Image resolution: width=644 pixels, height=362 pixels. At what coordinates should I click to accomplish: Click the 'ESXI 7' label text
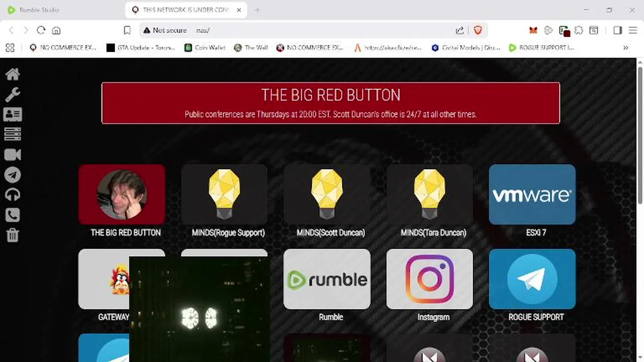click(x=536, y=233)
